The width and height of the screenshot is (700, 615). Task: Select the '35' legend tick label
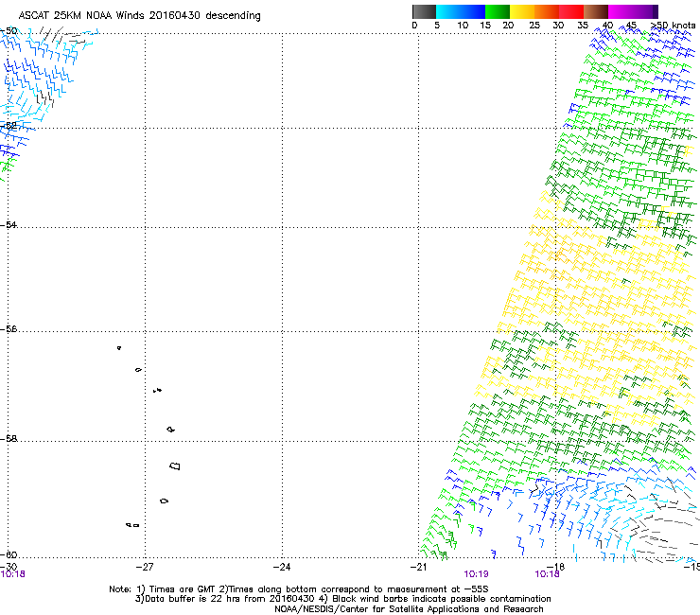[583, 26]
